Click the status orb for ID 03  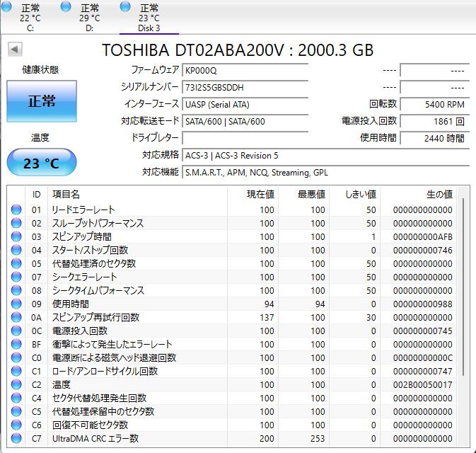16,236
